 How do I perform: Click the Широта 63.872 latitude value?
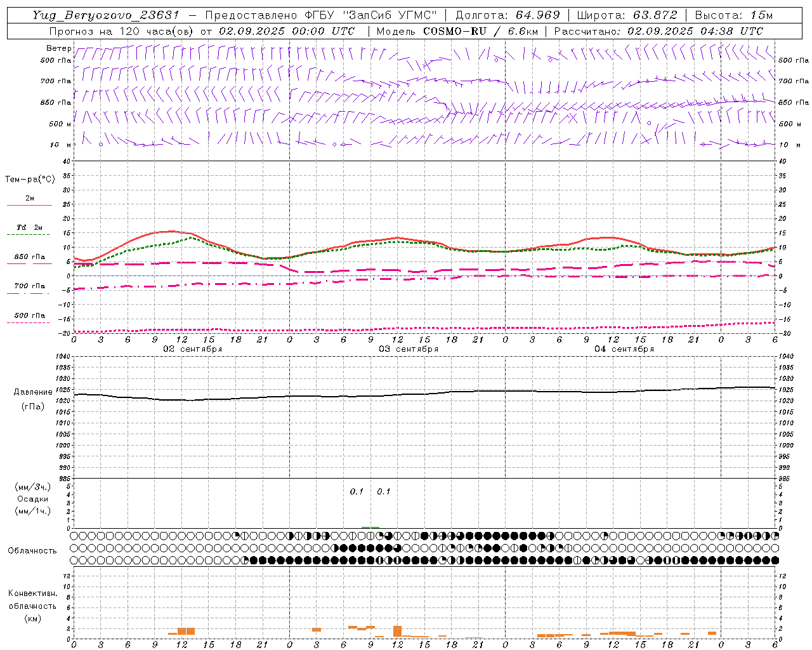click(655, 15)
